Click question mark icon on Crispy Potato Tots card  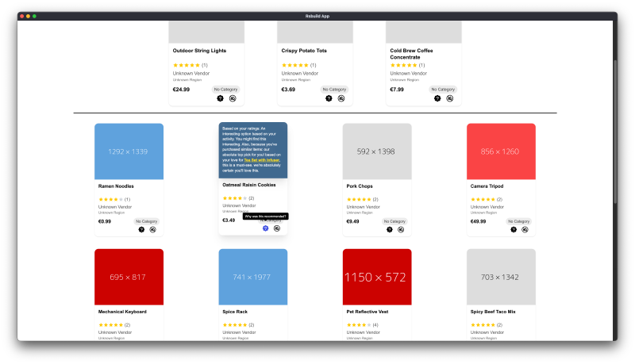coord(329,98)
